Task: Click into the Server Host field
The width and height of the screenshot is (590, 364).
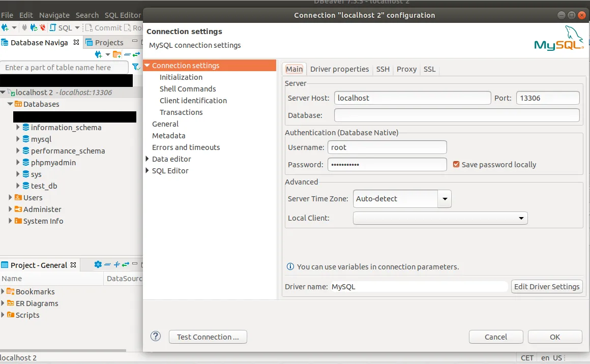Action: point(412,98)
